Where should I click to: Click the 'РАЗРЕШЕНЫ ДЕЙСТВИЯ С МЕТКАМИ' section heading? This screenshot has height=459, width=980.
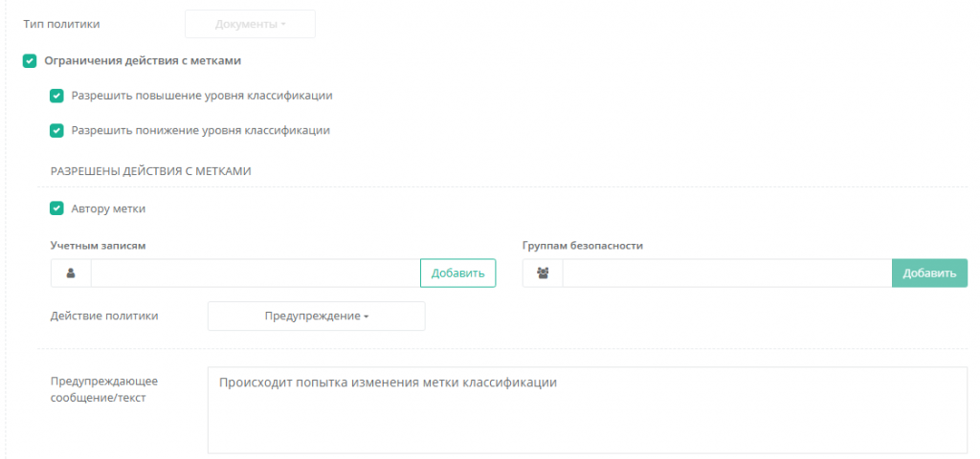[150, 171]
